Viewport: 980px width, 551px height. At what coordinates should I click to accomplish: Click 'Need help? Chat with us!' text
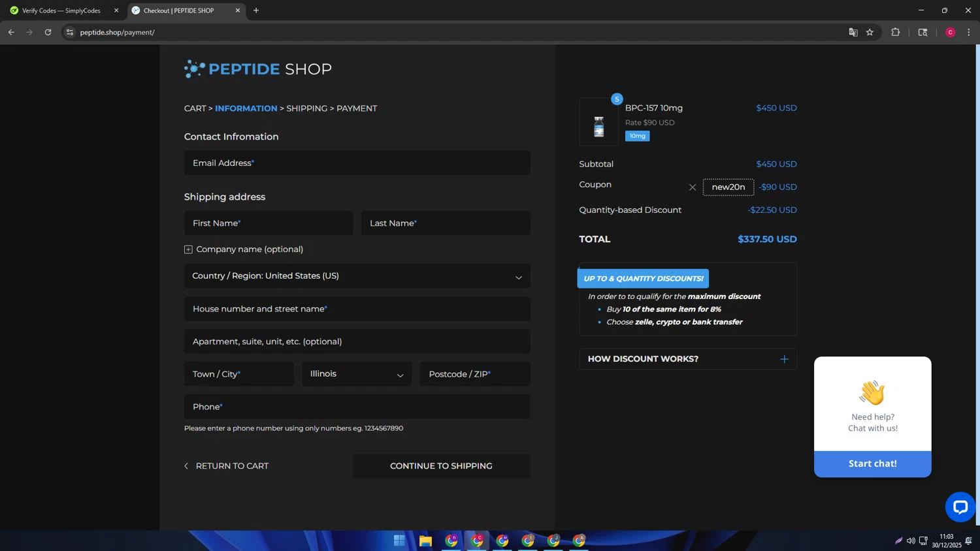click(x=873, y=422)
